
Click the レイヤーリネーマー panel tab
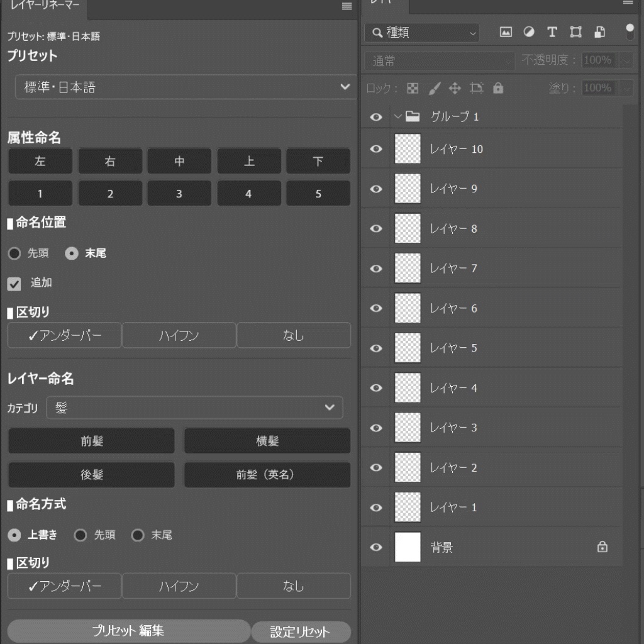click(45, 6)
